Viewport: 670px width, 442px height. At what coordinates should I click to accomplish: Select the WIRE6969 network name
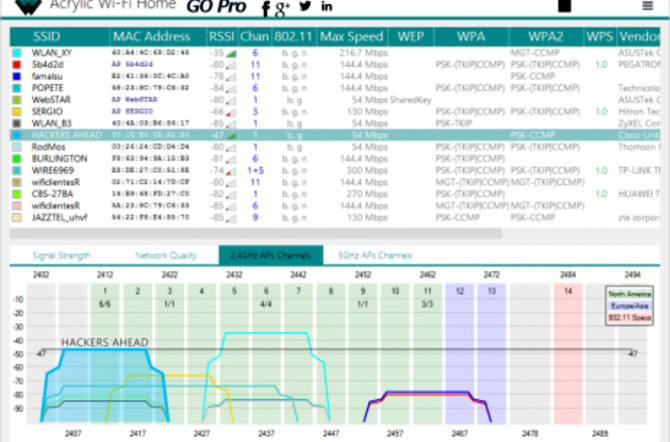tap(53, 171)
